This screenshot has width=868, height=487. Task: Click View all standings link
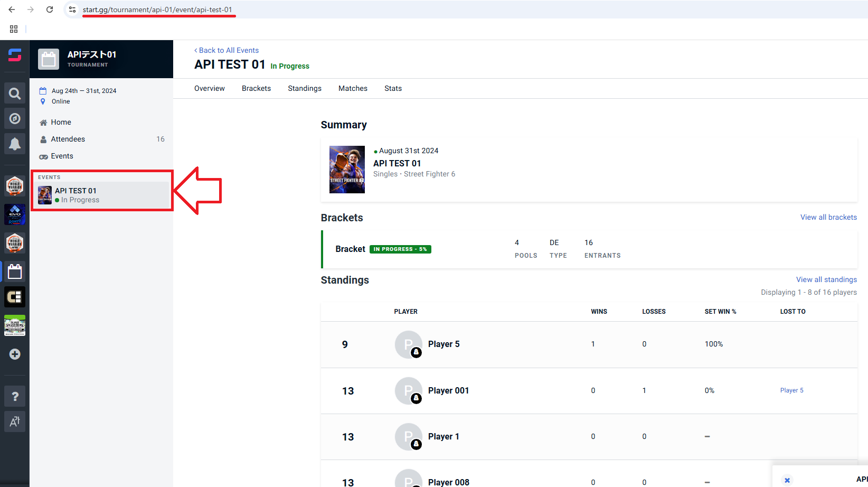[826, 279]
